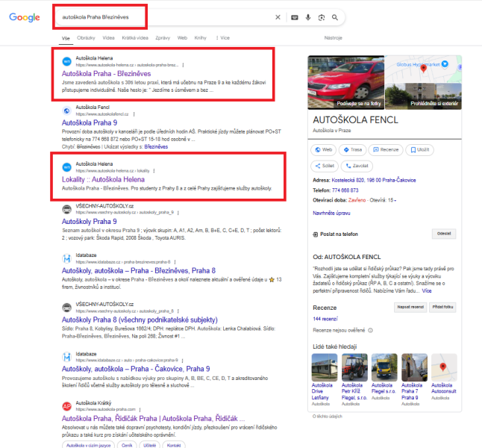Viewport: 482px width, 448px height.
Task: Expand description with the Více link
Action: click(427, 290)
